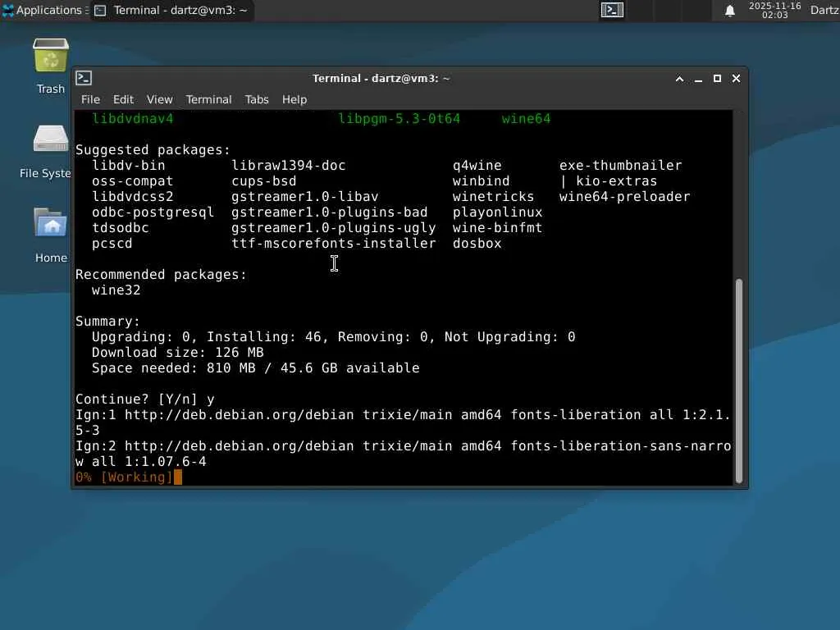Open the Dartz user menu in panel
This screenshot has height=630, width=840.
(x=824, y=10)
